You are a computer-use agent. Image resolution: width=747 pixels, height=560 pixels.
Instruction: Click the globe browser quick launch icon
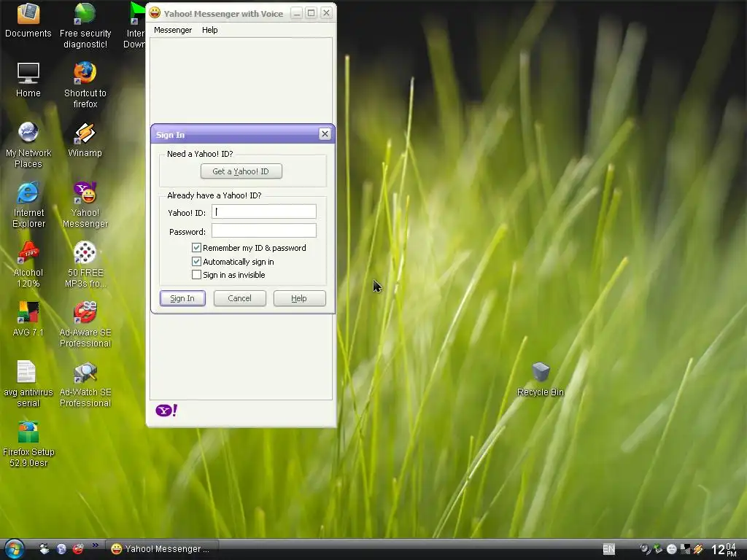click(x=61, y=549)
